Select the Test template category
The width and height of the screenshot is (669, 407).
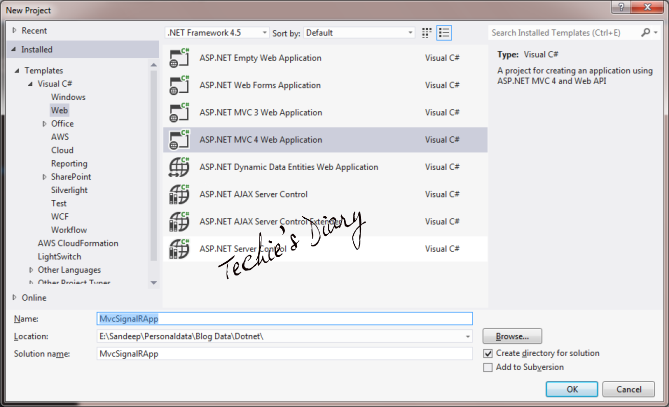pos(59,204)
